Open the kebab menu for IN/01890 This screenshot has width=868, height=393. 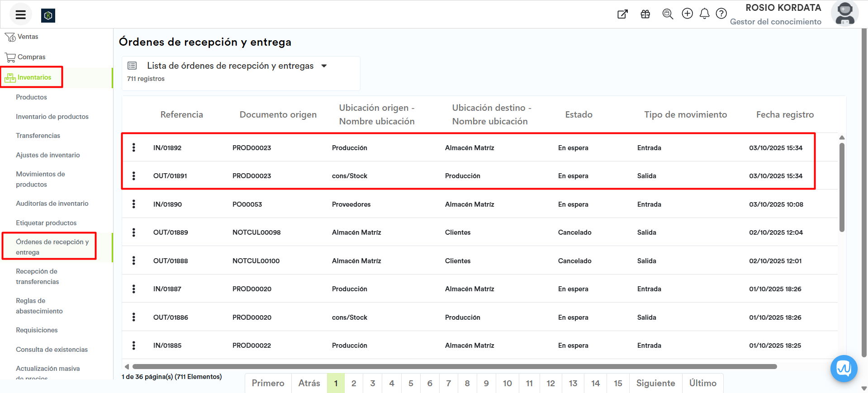click(134, 204)
